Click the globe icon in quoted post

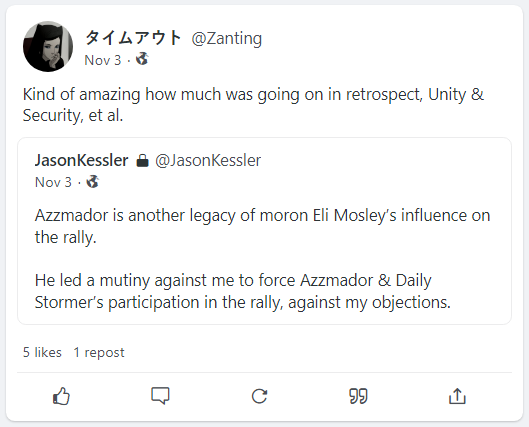[x=92, y=181]
